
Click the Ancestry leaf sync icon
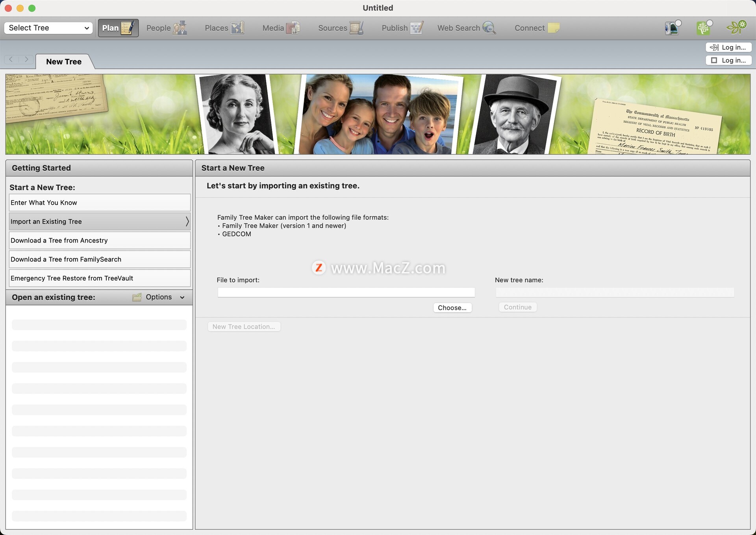tap(736, 28)
